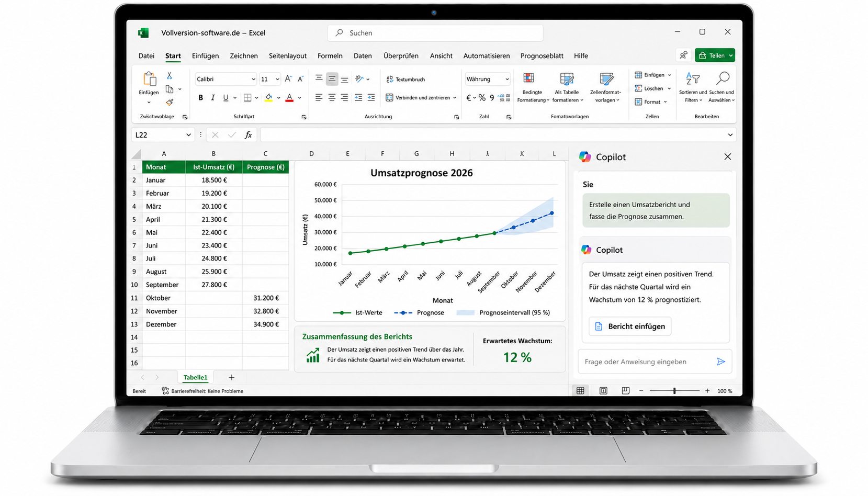The height and width of the screenshot is (496, 868).
Task: Decrease font size with the smaller A icon
Action: (300, 79)
